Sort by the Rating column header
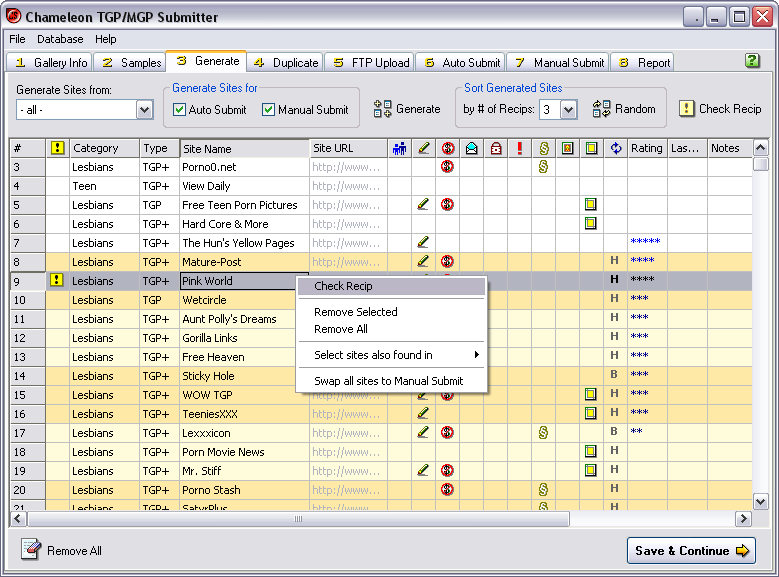 pos(647,148)
